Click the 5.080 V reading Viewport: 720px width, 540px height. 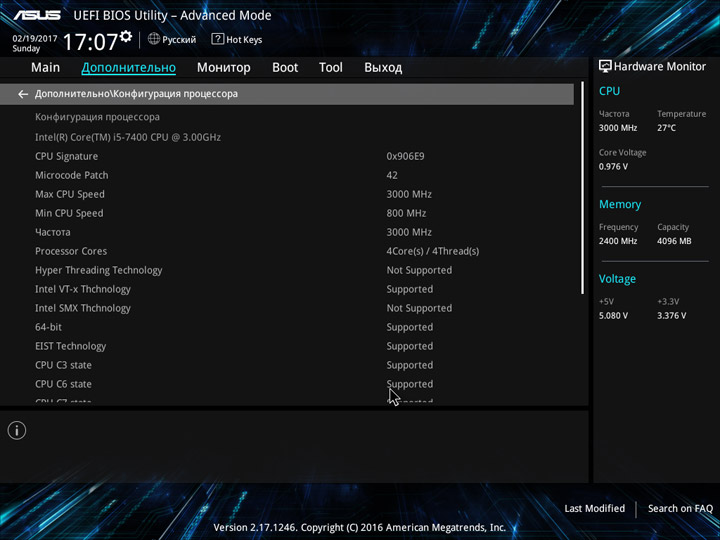[x=613, y=316]
